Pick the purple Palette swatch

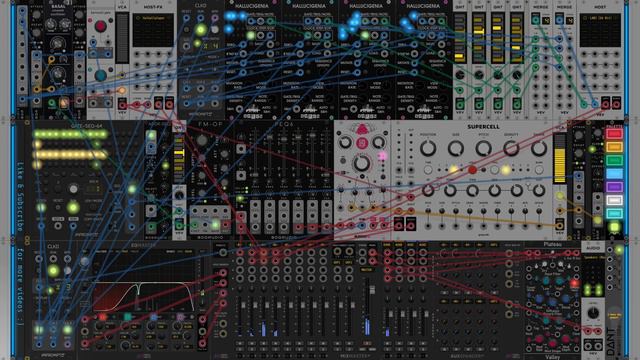click(x=614, y=187)
